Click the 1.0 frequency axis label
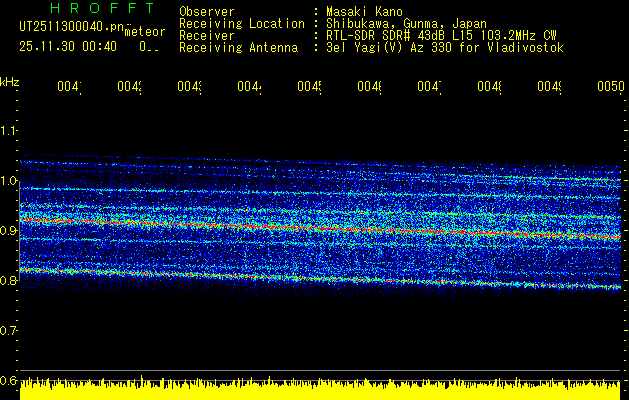The image size is (629, 400). click(x=8, y=181)
